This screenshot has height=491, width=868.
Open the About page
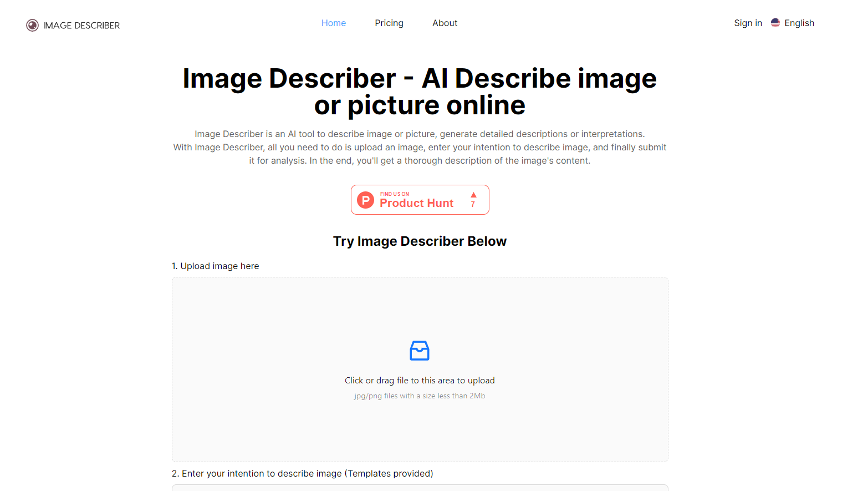pos(445,23)
